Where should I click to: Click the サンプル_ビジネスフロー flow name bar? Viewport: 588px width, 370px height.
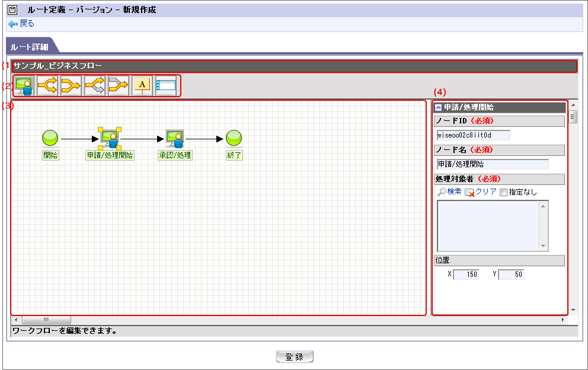[294, 66]
